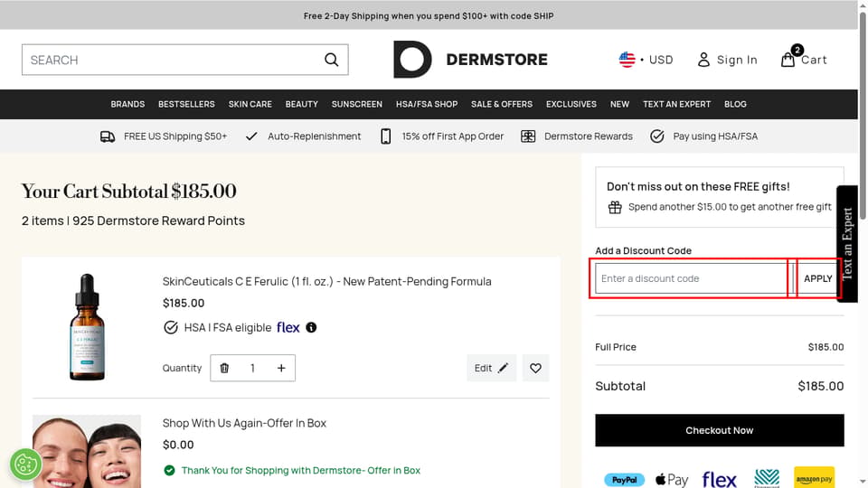Click the free gifts present icon
Screen dimensions: 868x488
pos(615,208)
